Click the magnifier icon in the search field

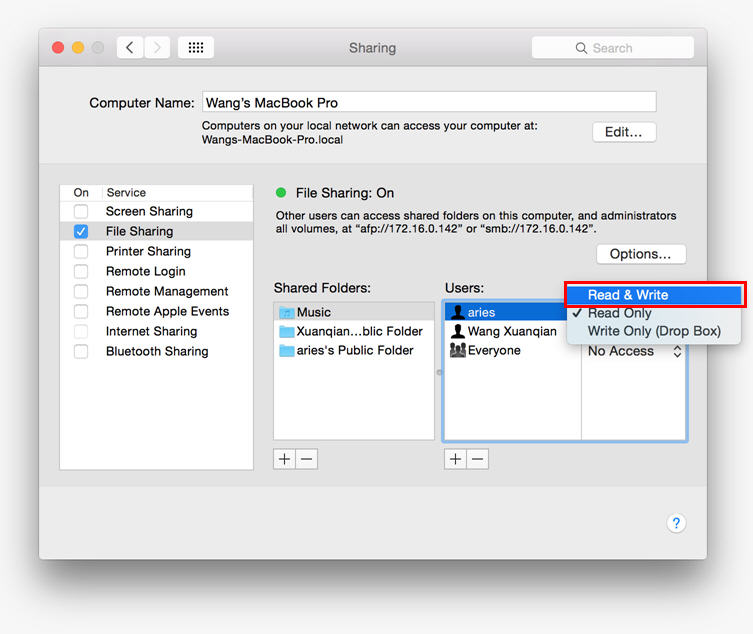[581, 48]
